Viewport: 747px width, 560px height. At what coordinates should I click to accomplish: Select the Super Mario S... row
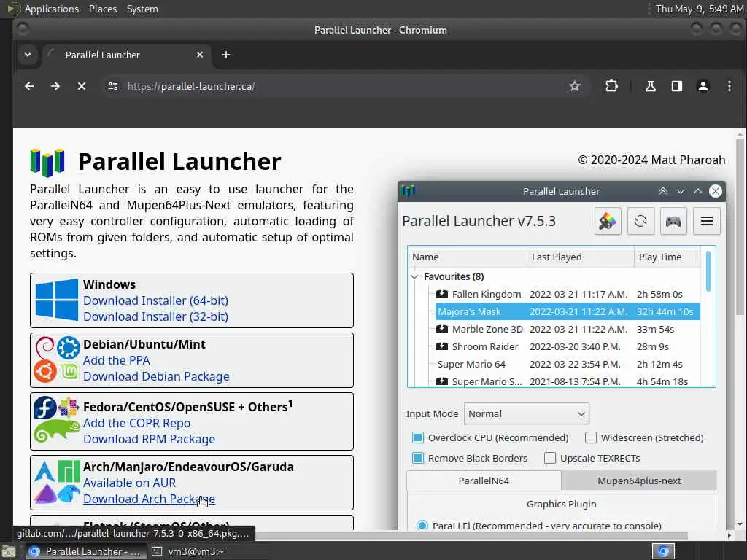[568, 381]
